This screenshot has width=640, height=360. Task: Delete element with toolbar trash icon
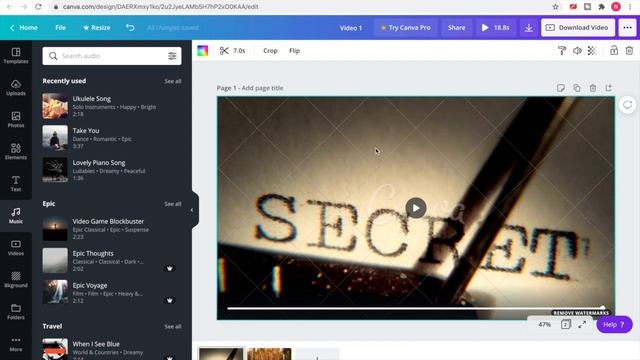[629, 51]
